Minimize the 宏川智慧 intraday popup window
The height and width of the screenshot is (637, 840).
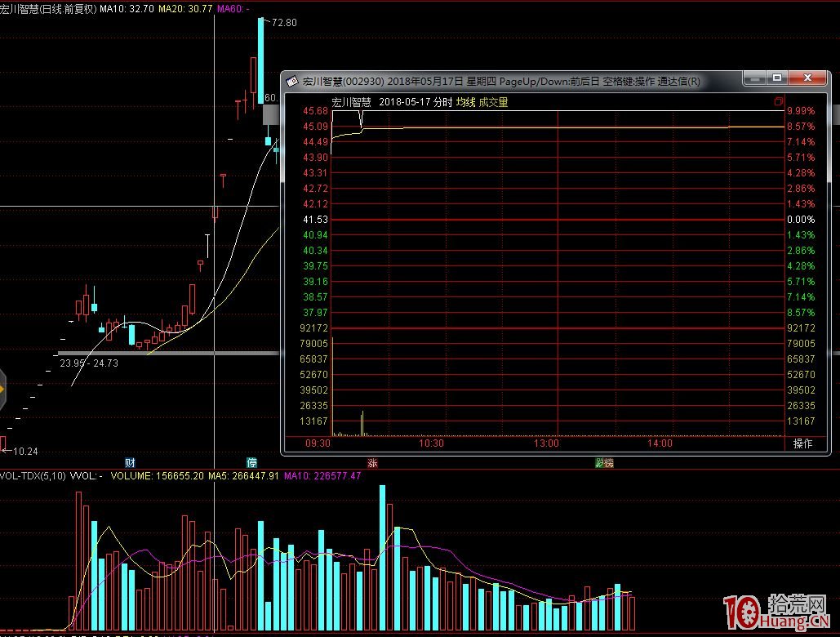click(x=754, y=78)
